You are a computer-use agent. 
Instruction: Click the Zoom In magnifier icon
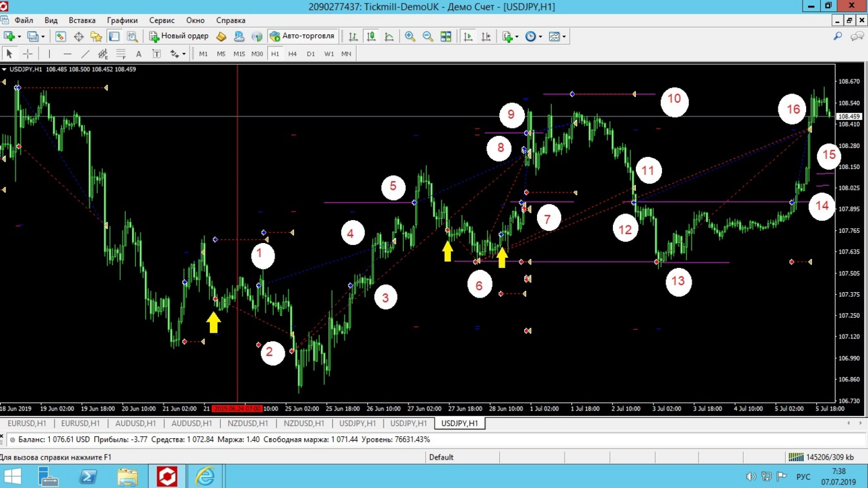pos(410,36)
